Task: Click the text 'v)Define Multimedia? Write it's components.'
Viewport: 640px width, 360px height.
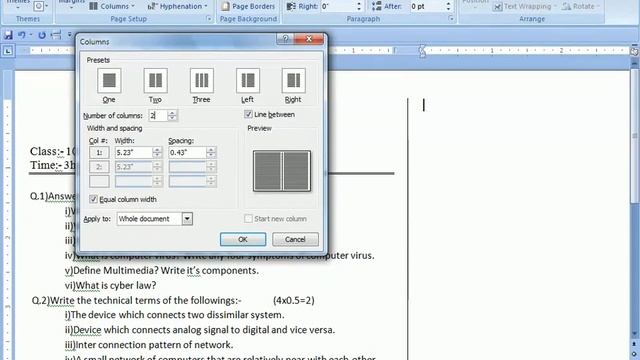Action: point(162,271)
